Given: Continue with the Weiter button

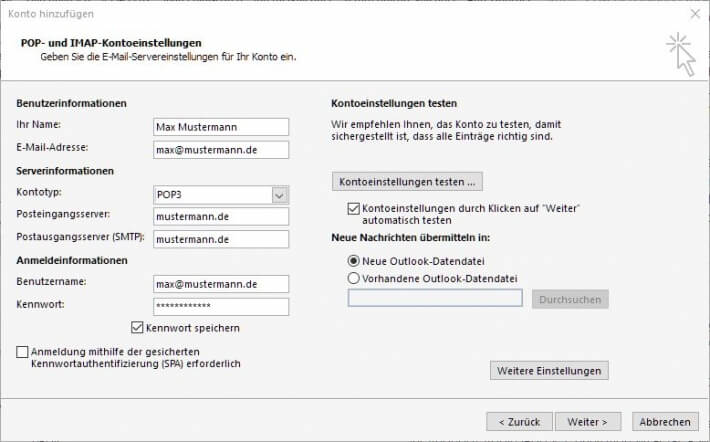Looking at the screenshot, I should point(588,422).
